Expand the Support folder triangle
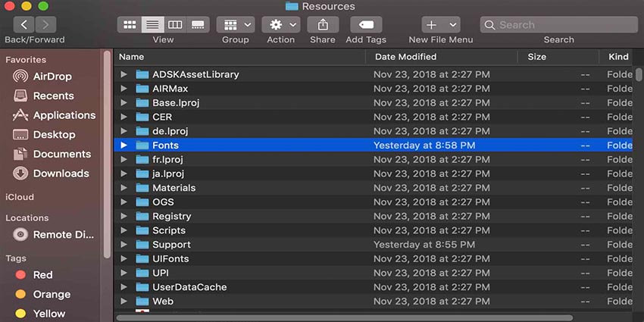 [124, 245]
